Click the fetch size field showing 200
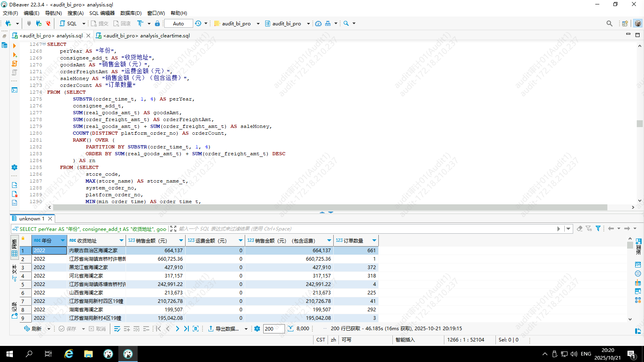Screen dimensions: 644x362 (274, 329)
